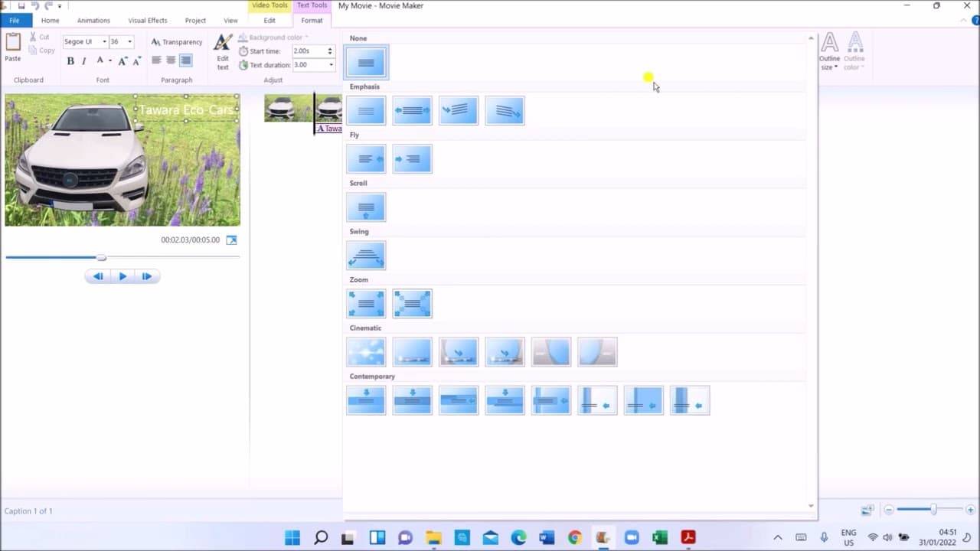980x551 pixels.
Task: Apply the second Cinematic text effect
Action: pos(412,351)
